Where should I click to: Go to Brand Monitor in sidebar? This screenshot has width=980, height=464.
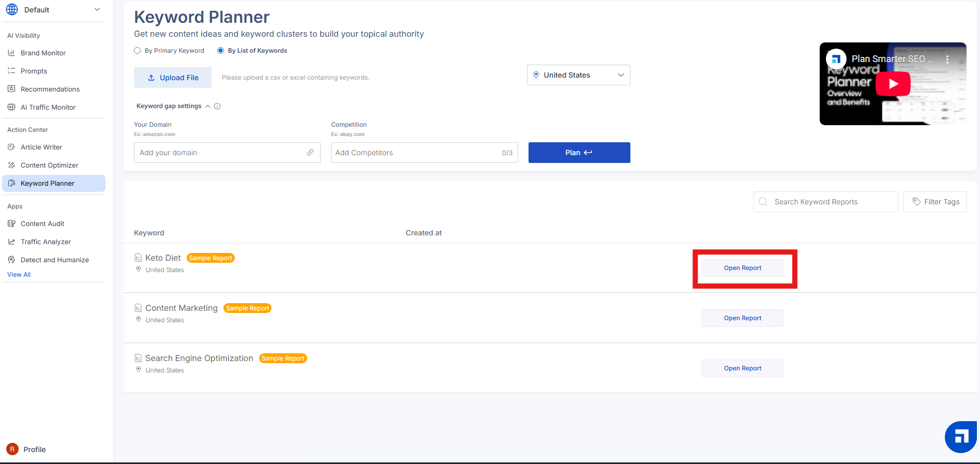(x=43, y=53)
